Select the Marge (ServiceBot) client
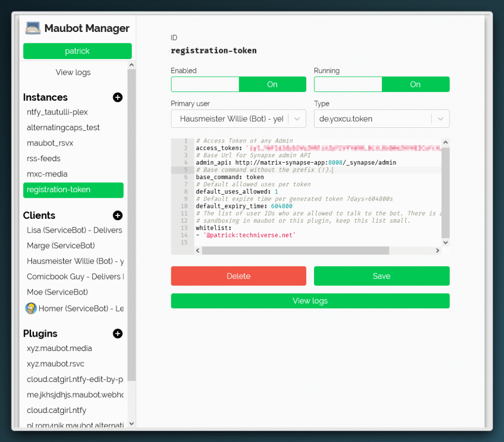Viewport: 504px width, 442px height. [61, 245]
